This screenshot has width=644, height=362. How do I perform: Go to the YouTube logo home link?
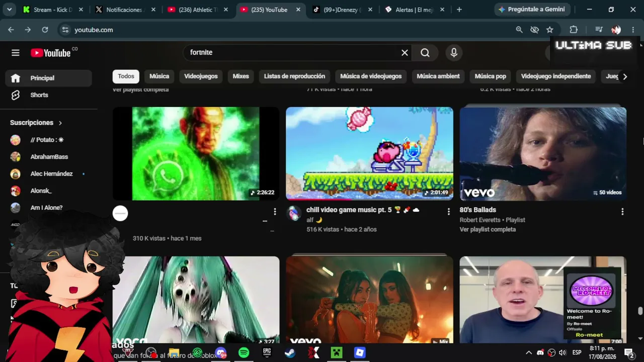click(x=51, y=53)
